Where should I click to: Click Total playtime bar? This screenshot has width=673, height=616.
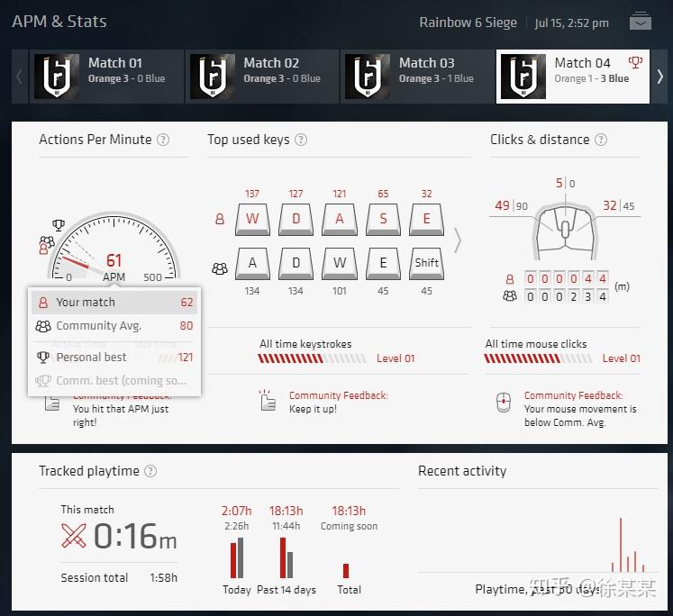coord(346,571)
